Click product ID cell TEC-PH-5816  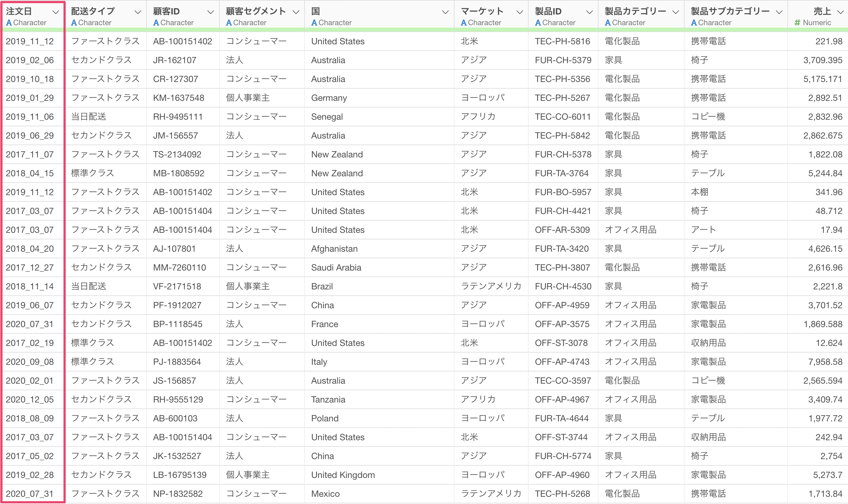562,41
